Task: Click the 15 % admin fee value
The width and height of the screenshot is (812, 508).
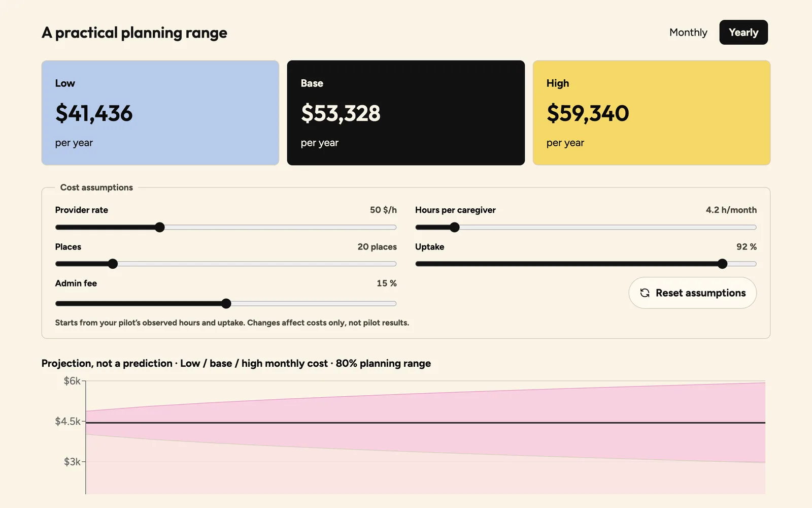Action: click(x=387, y=283)
